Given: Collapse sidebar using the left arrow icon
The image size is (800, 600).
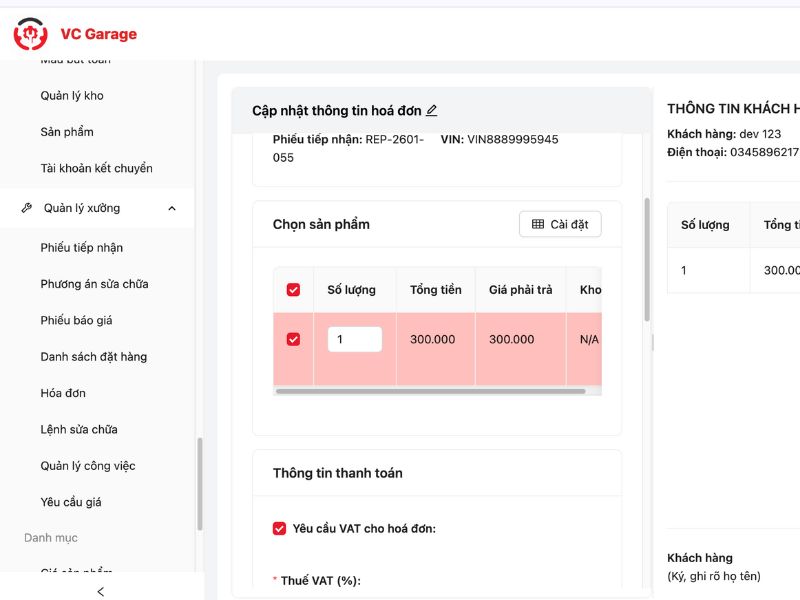Looking at the screenshot, I should [x=100, y=591].
